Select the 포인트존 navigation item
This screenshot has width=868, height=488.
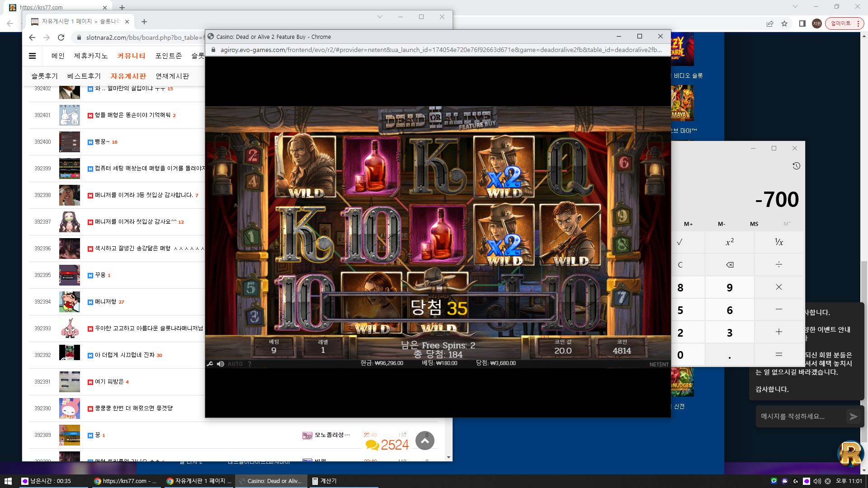169,56
